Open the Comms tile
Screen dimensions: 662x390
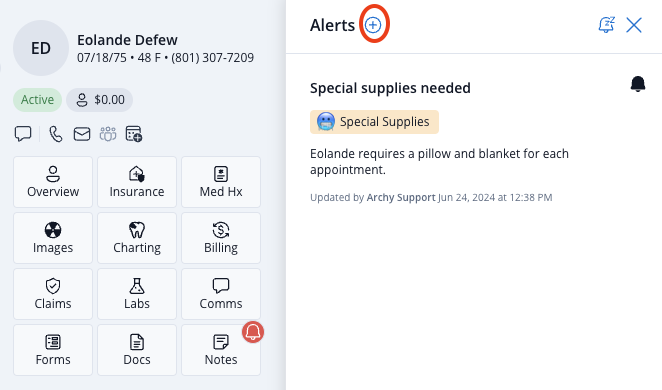tap(221, 294)
